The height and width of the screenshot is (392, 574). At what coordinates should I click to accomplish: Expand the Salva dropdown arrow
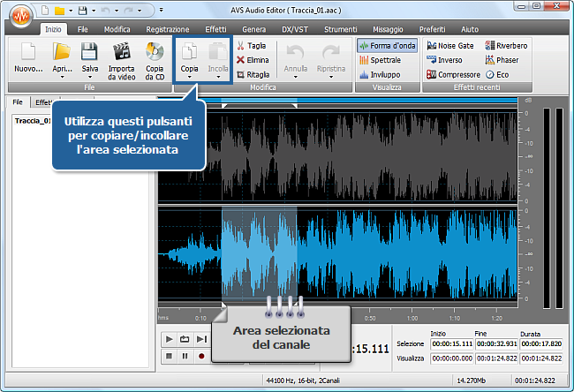tap(90, 77)
